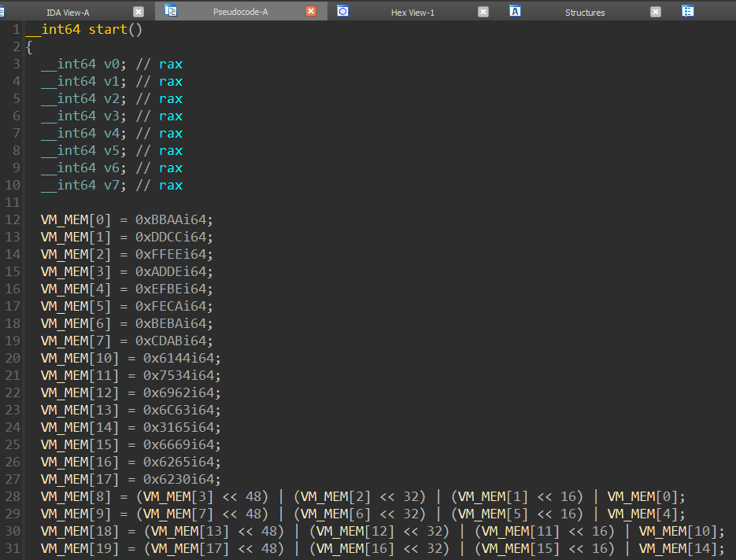736x560 pixels.
Task: Click the partially visible icon at far left
Action: click(x=2, y=11)
